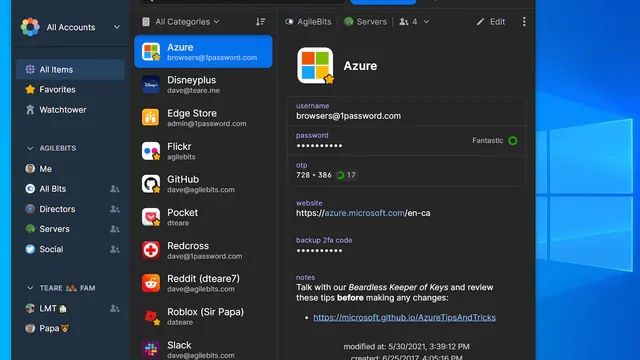
Task: Click the Edge Store app icon
Action: coord(151,118)
